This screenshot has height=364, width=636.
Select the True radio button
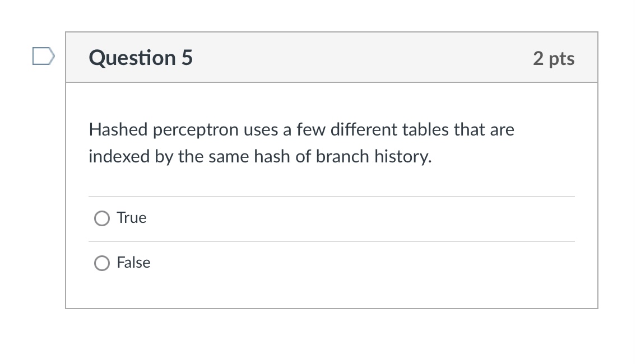click(x=102, y=218)
